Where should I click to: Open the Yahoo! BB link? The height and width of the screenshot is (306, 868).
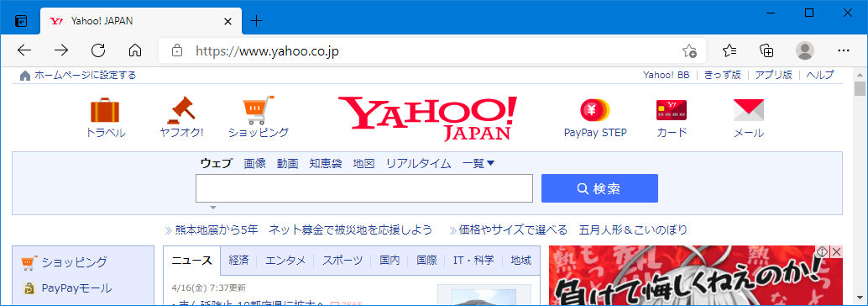[x=666, y=76]
